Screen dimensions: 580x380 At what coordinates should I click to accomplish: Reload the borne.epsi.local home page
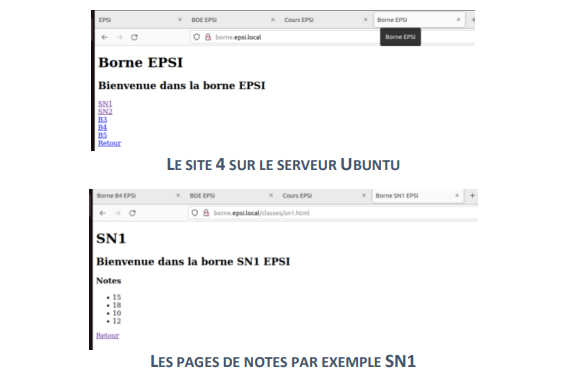pos(134,37)
